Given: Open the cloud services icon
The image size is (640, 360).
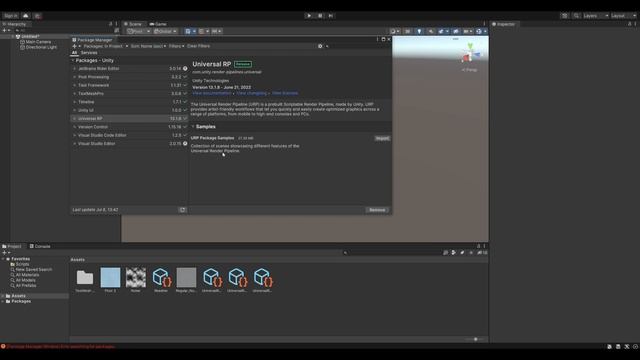Looking at the screenshot, I should 26,16.
